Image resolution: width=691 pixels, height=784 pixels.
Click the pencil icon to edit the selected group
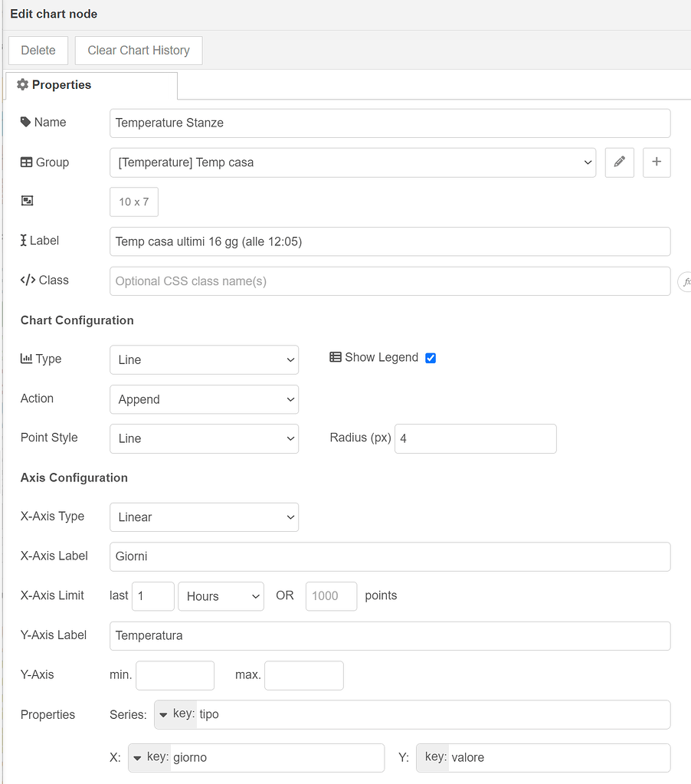point(619,162)
